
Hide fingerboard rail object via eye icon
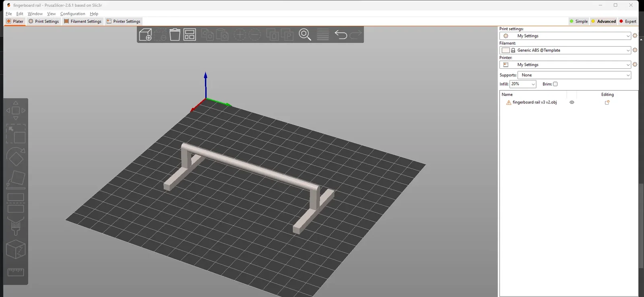click(572, 102)
